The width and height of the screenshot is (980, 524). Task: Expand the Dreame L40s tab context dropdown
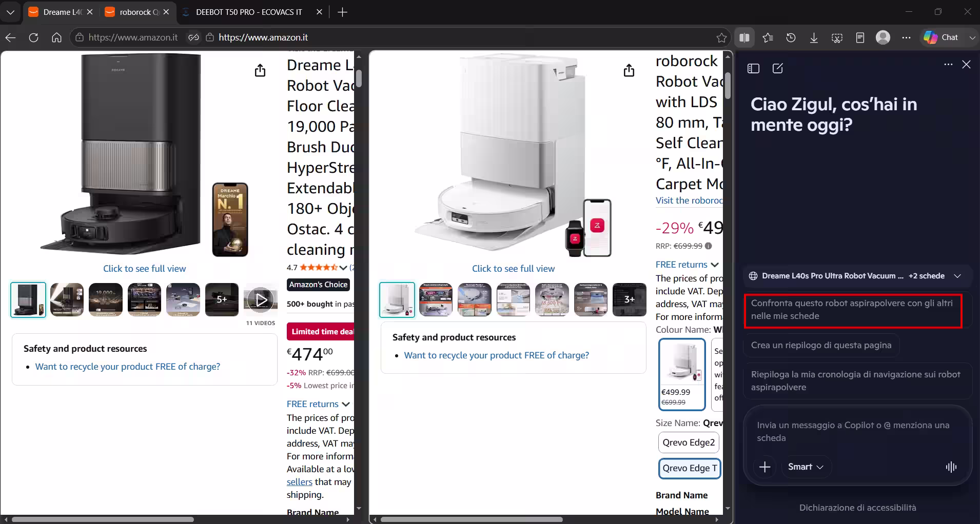point(957,276)
